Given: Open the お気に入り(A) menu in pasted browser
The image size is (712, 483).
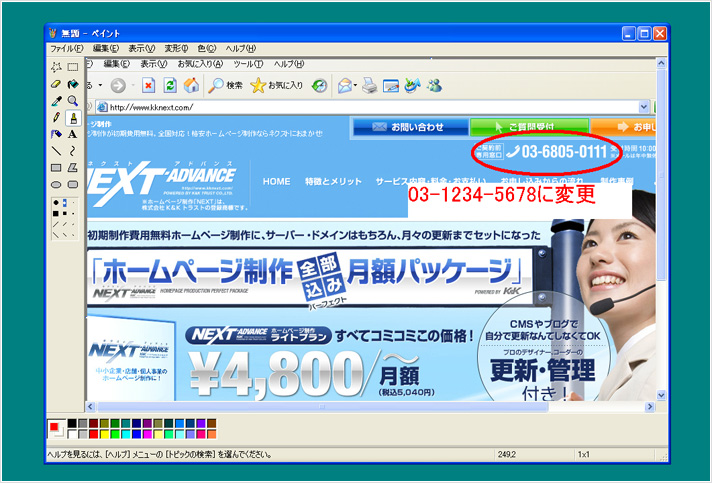Looking at the screenshot, I should tap(200, 64).
